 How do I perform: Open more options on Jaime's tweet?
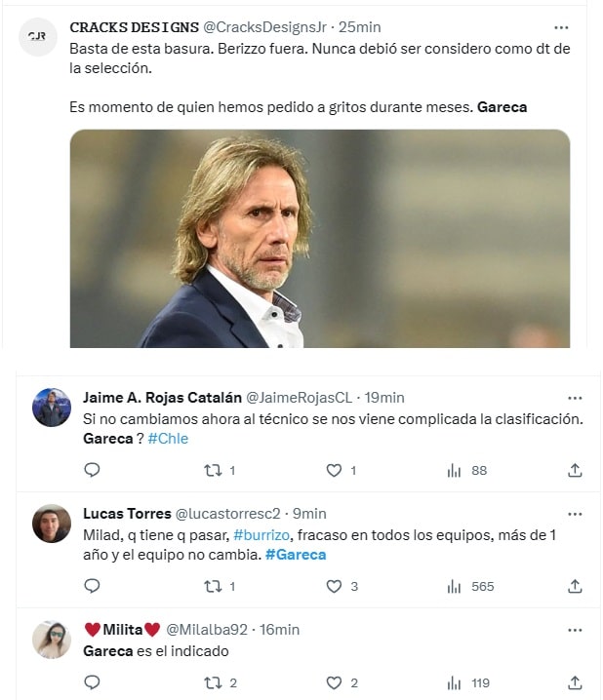pos(575,398)
